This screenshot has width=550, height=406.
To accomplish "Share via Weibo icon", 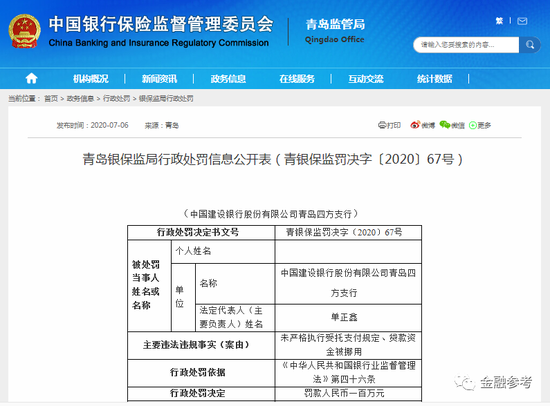I will 415,125.
